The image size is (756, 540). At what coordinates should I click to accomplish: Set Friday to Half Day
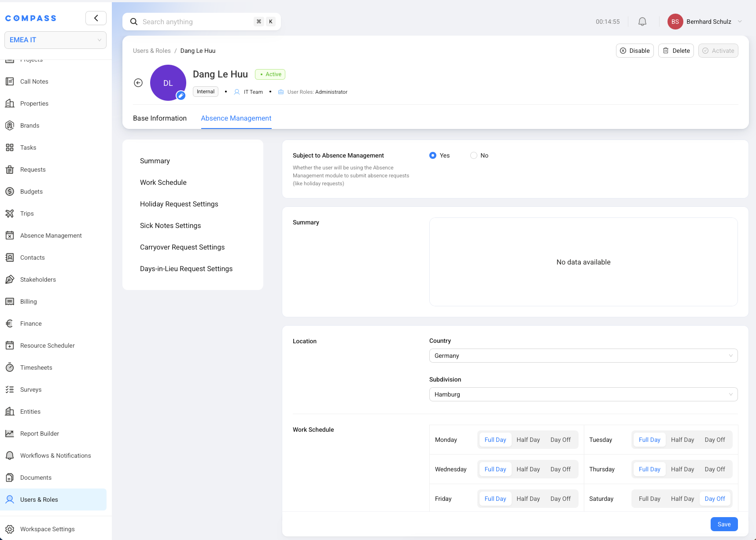[x=528, y=499]
